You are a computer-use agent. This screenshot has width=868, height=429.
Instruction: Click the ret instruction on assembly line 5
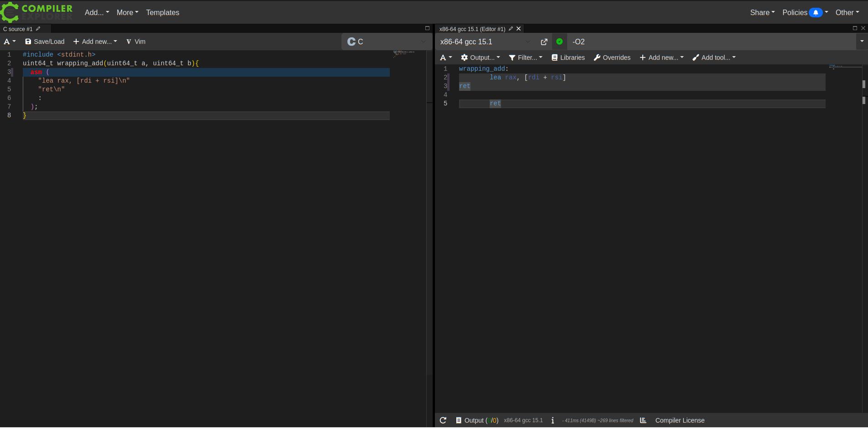(x=495, y=104)
